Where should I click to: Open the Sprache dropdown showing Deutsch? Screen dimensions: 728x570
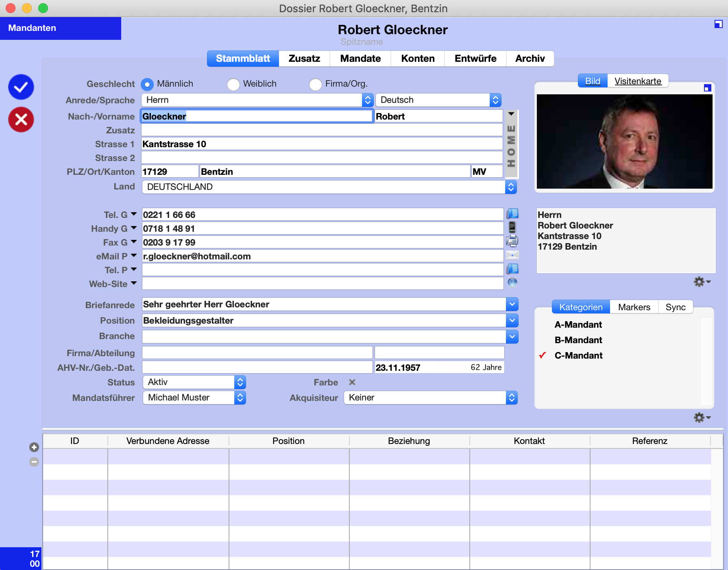[438, 100]
